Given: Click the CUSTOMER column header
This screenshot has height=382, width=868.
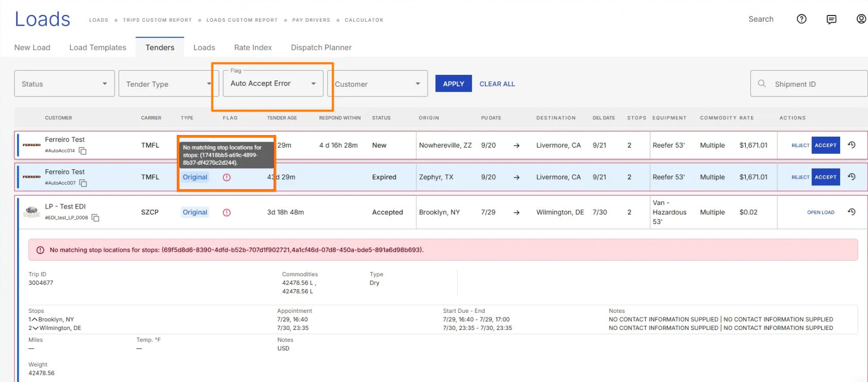Looking at the screenshot, I should (x=58, y=118).
